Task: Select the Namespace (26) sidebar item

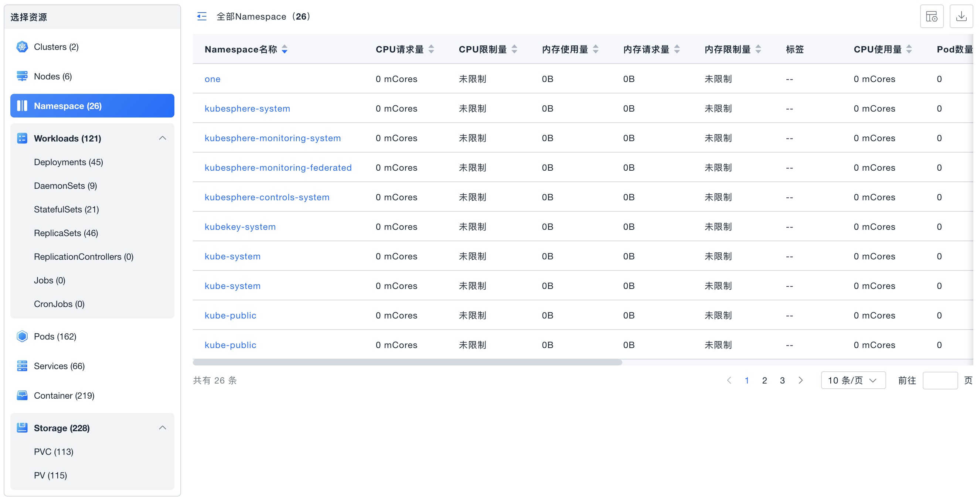Action: 92,106
